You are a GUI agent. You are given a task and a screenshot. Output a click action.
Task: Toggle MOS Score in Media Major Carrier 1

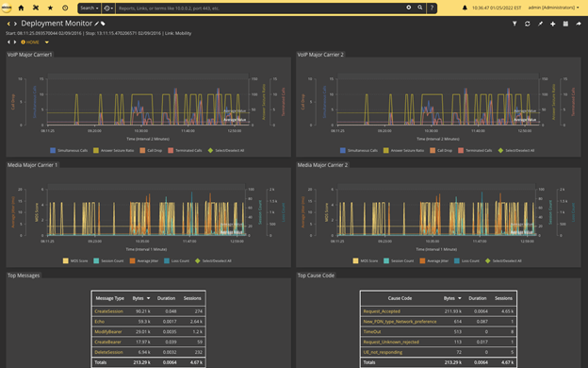pyautogui.click(x=75, y=260)
